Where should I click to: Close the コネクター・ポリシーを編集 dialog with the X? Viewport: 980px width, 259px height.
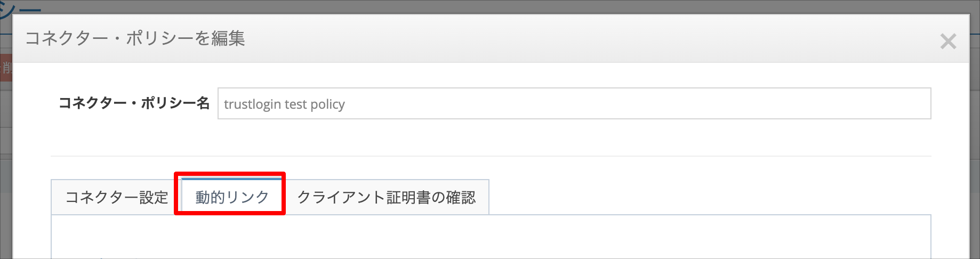pos(948,41)
